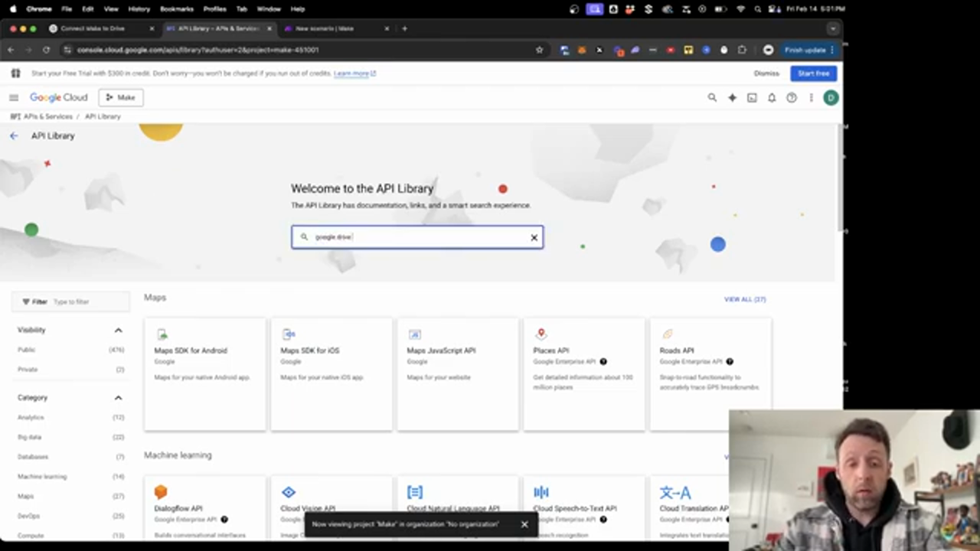Click inside the google drive search field

(x=417, y=237)
